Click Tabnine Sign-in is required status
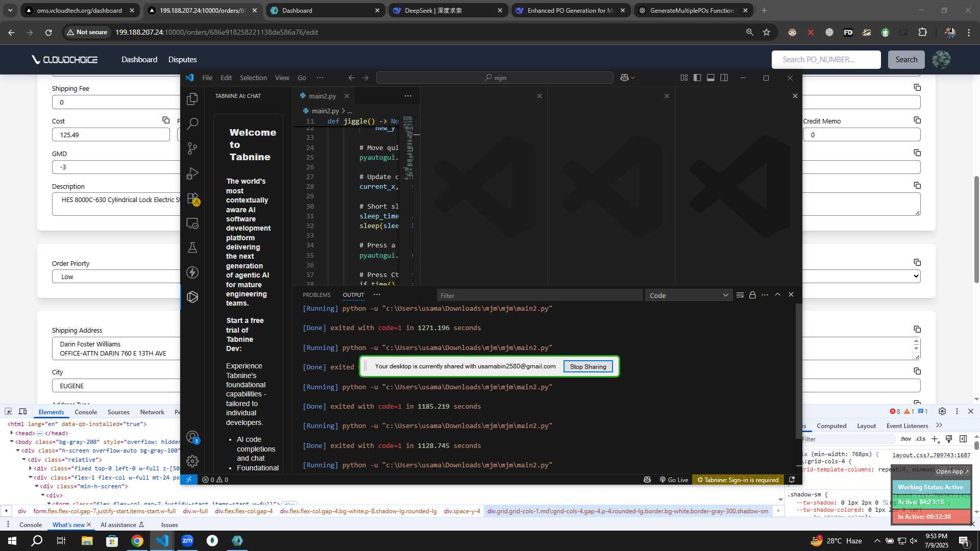This screenshot has width=980, height=551. click(738, 480)
